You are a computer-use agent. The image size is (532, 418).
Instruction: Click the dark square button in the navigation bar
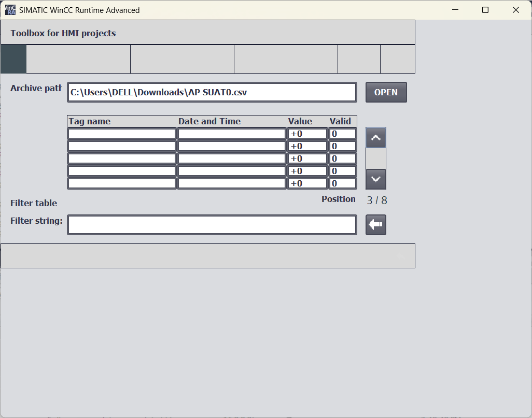[13, 59]
